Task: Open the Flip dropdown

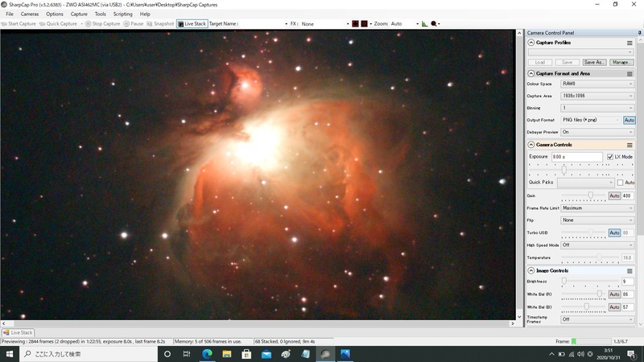Action: (597, 220)
